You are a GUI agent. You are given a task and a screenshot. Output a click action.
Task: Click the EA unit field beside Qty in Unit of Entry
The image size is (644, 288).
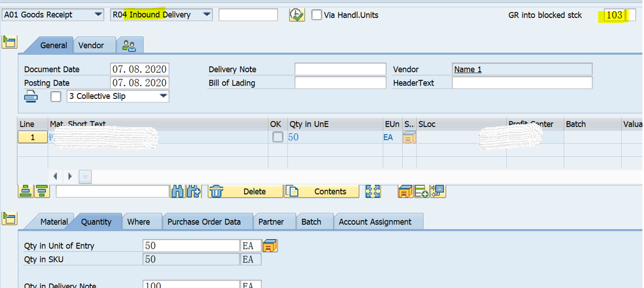pos(251,245)
